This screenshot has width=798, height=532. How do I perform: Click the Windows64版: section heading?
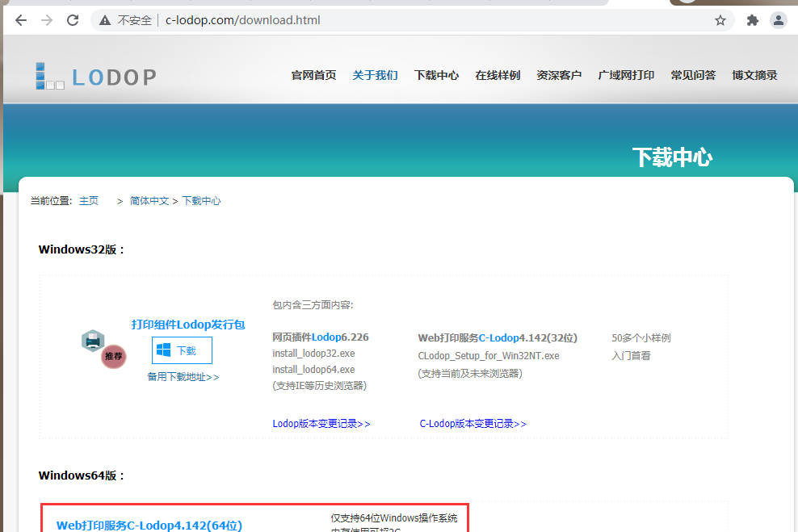pos(82,475)
